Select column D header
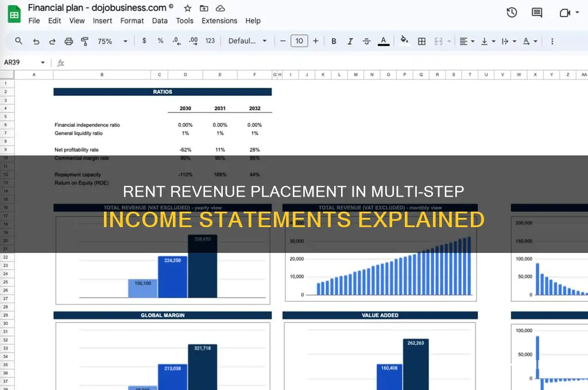This screenshot has height=390, width=588. click(185, 75)
